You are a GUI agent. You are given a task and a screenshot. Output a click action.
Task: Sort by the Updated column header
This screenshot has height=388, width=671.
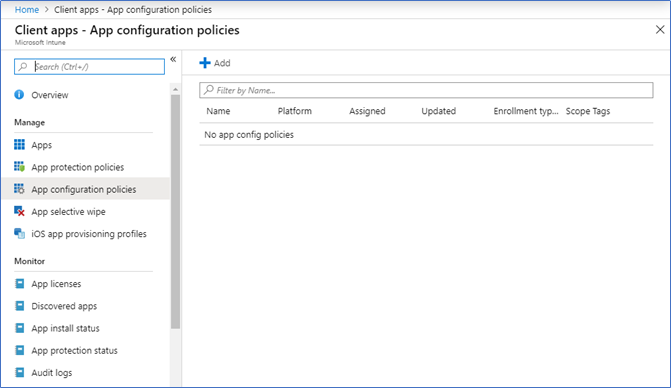coord(439,111)
